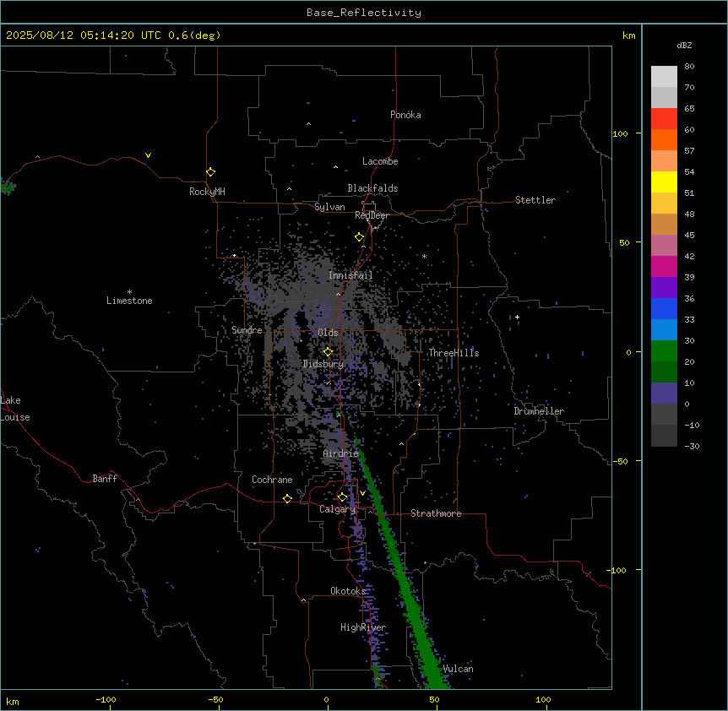Select the bright green swatch below 30 dBZ
The width and height of the screenshot is (728, 711).
tap(664, 351)
